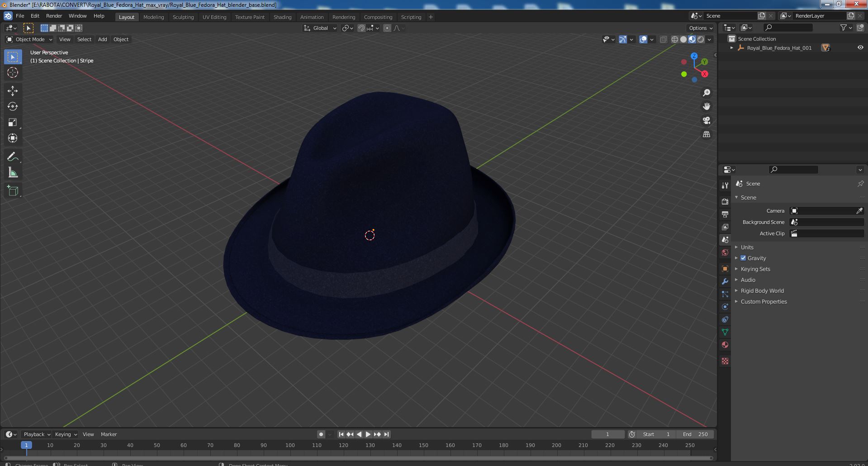Open the File menu
The height and width of the screenshot is (466, 868).
click(x=20, y=16)
